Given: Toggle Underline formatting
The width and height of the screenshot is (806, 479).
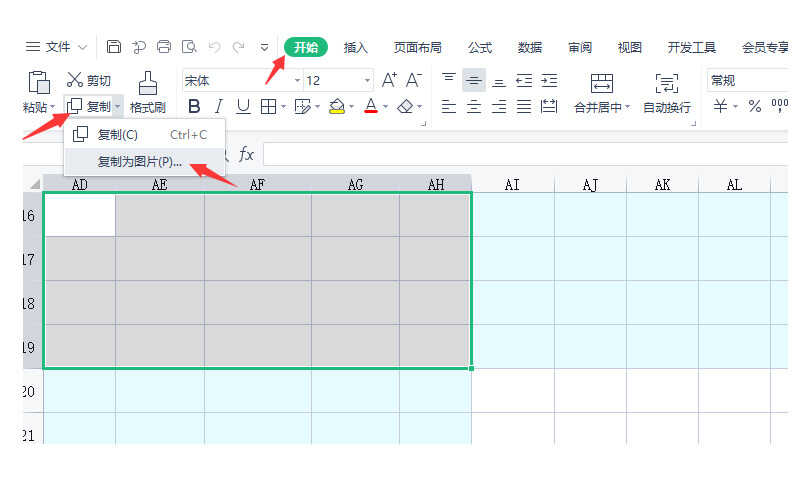Looking at the screenshot, I should (243, 106).
